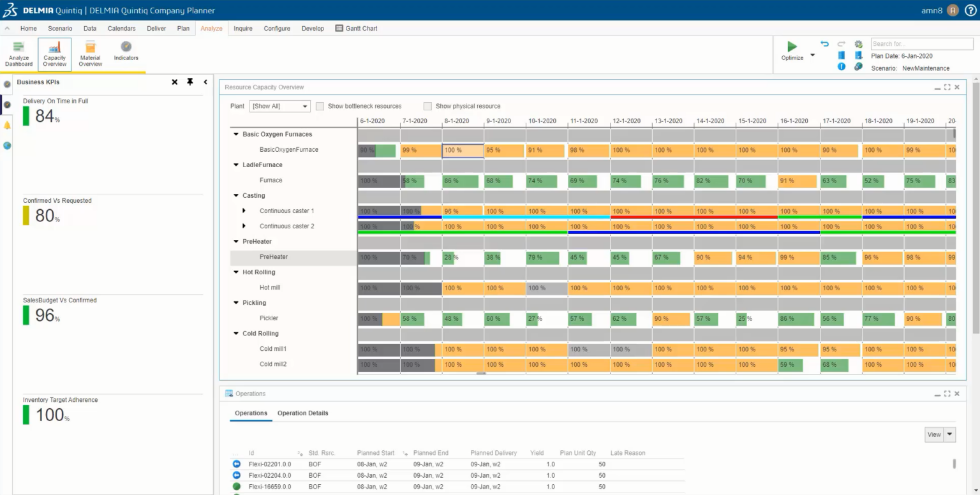Collapse the Basic Oxygen Furnaces group
This screenshot has height=495, width=980.
pos(235,134)
